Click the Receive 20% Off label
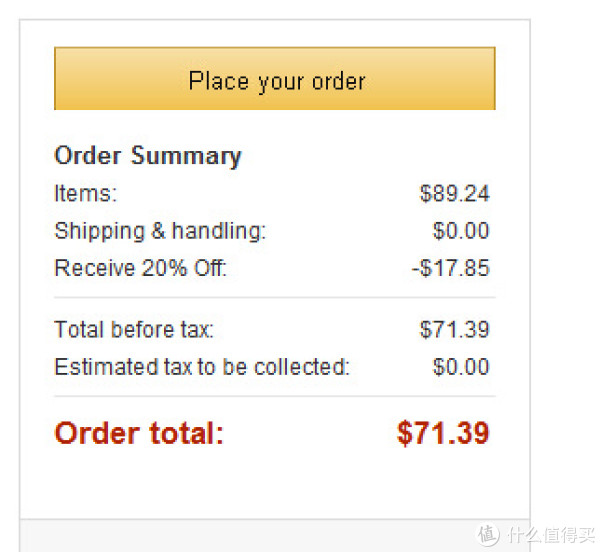 coord(141,268)
